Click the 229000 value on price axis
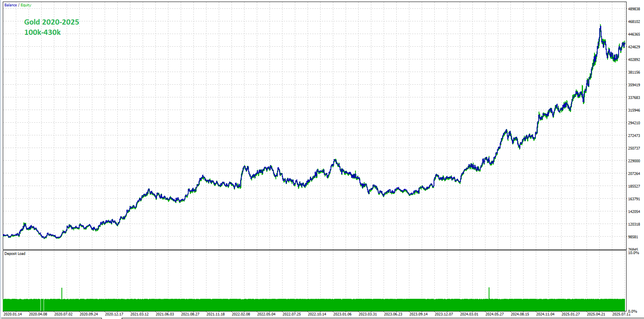The height and width of the screenshot is (319, 644). tap(634, 161)
